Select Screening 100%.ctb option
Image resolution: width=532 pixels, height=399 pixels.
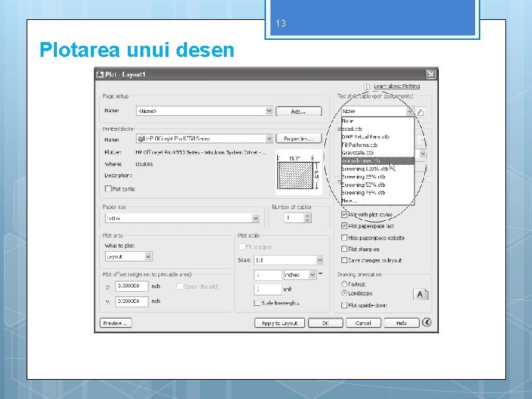coord(378,168)
